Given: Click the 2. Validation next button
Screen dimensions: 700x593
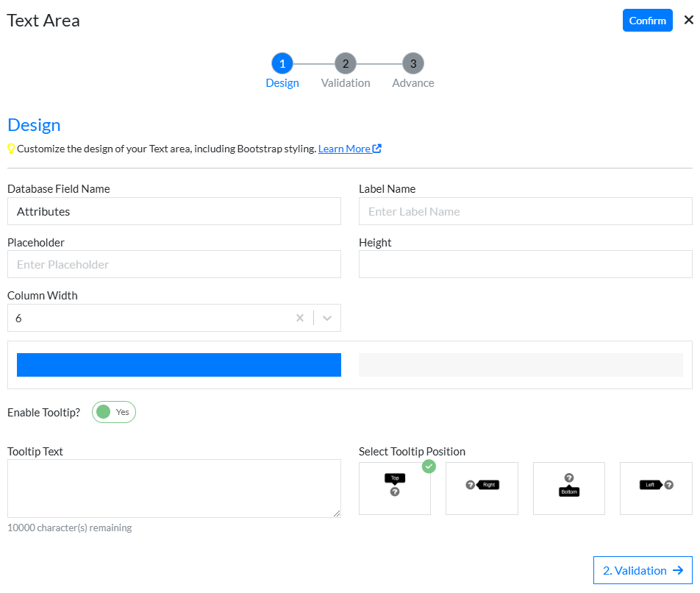Looking at the screenshot, I should 643,570.
